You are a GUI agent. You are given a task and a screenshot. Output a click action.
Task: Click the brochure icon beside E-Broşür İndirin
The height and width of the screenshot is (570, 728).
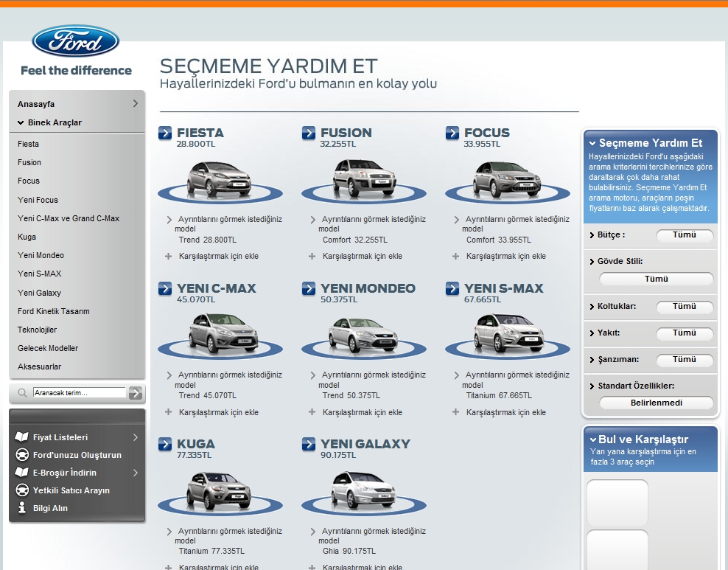pos(22,473)
